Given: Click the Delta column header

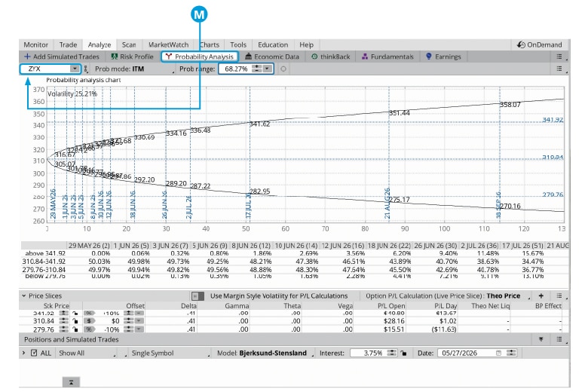Looking at the screenshot, I should (188, 306).
